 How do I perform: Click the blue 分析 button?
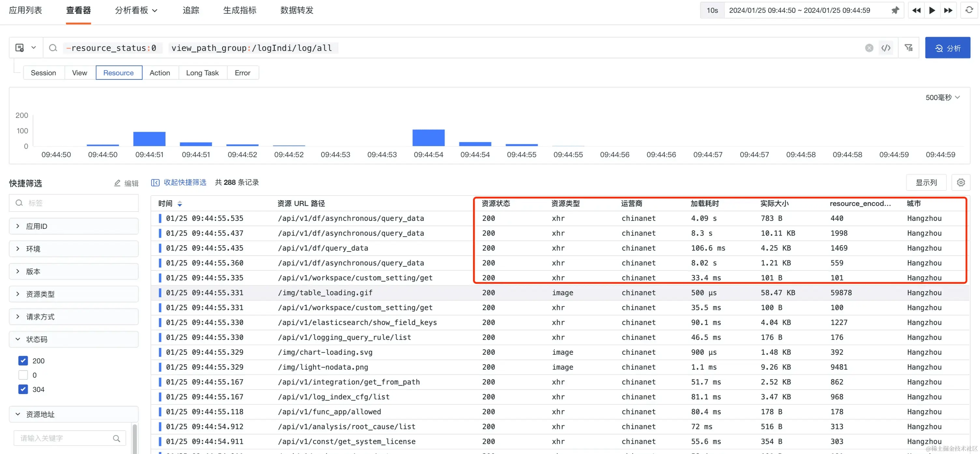pos(947,48)
